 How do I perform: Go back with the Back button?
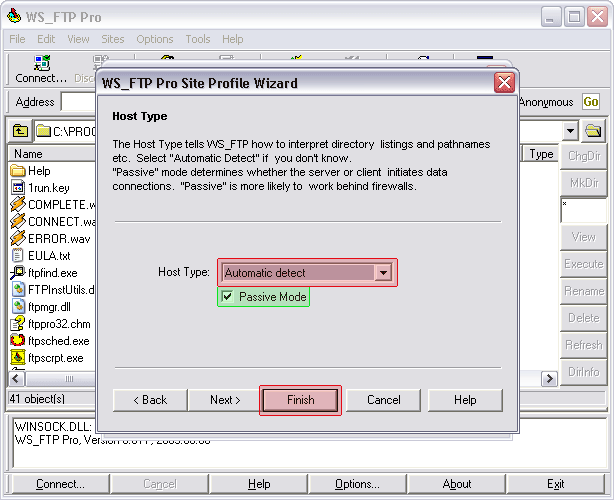[148, 400]
